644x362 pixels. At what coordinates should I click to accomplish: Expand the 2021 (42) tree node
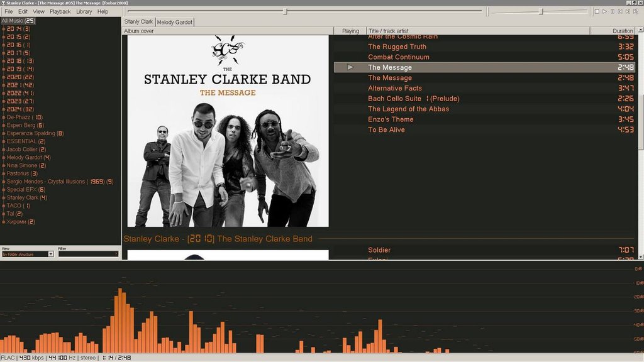point(4,85)
